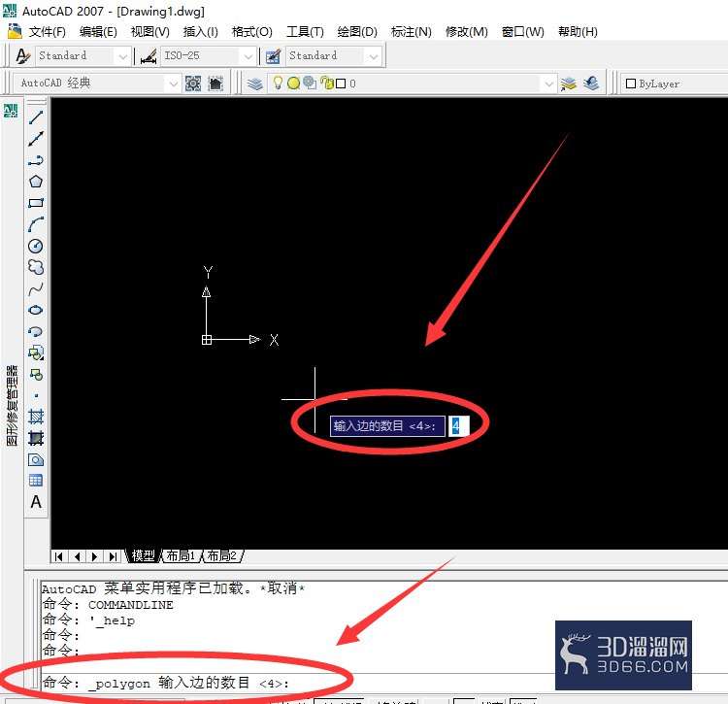728x704 pixels.
Task: Expand the AutoCAD 经典 workspace dropdown
Action: [173, 84]
